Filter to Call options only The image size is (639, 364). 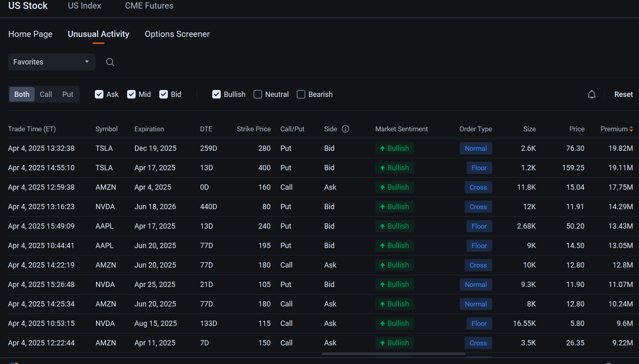tap(46, 94)
